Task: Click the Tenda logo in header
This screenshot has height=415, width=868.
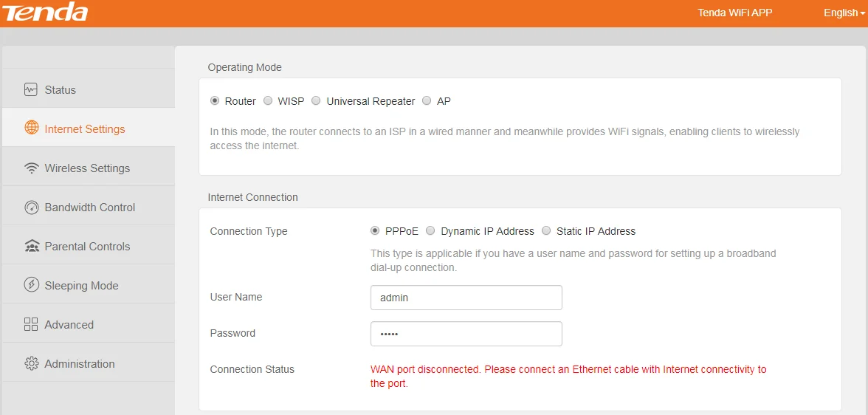Action: [44, 13]
